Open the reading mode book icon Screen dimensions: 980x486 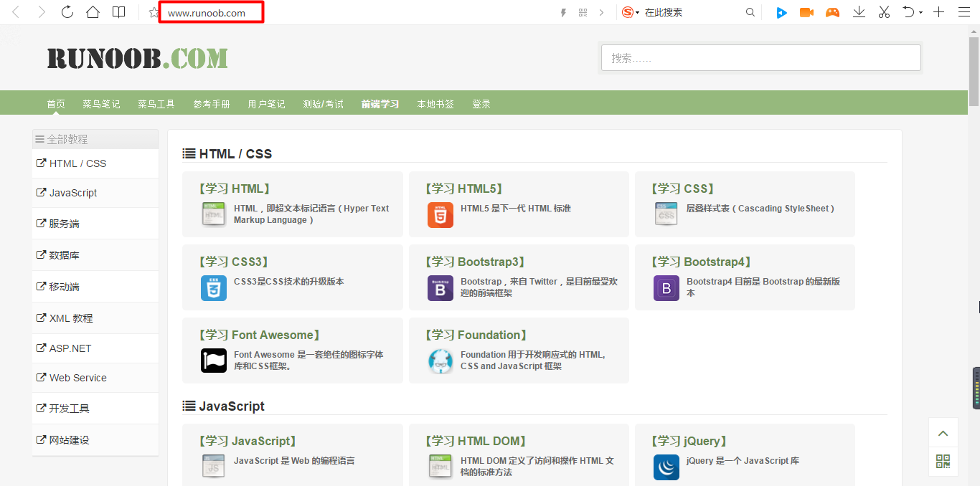pyautogui.click(x=118, y=12)
